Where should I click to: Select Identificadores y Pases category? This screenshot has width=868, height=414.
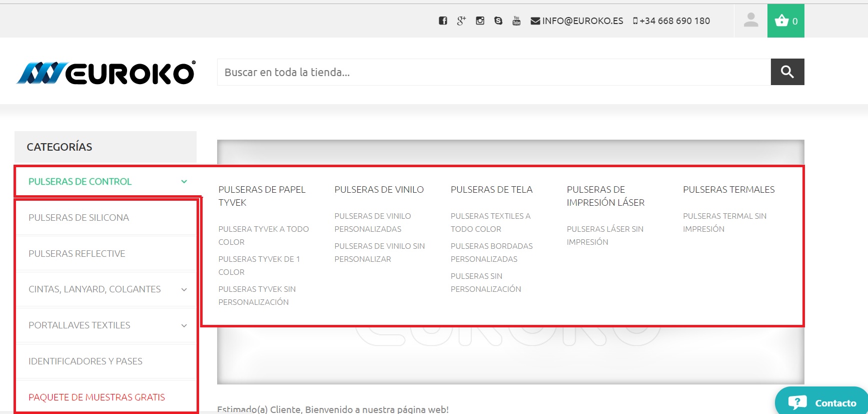point(86,361)
